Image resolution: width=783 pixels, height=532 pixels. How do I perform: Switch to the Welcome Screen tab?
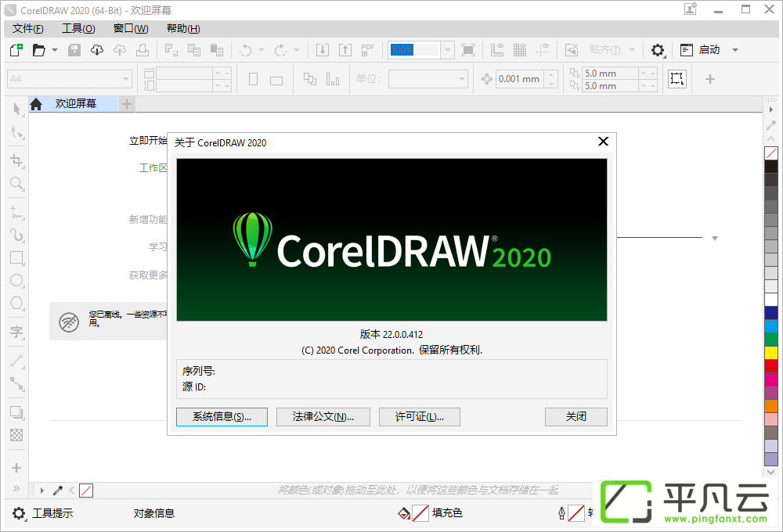pos(74,103)
